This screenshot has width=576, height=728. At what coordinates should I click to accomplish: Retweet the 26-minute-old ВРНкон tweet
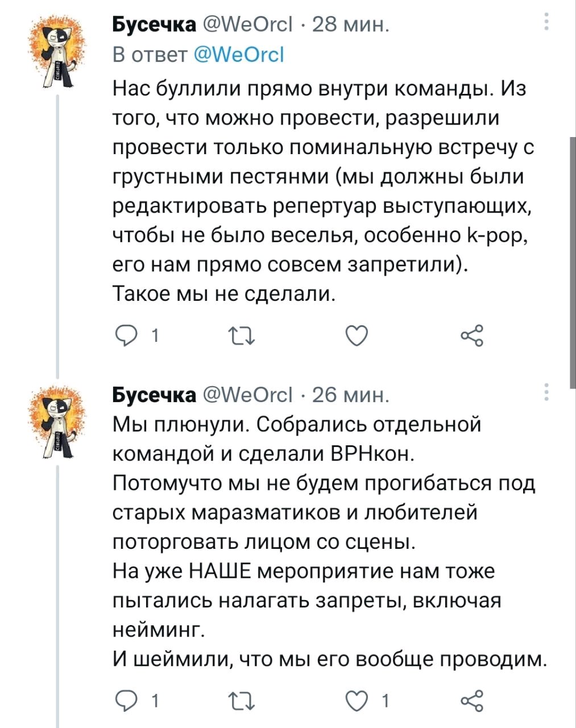(242, 700)
